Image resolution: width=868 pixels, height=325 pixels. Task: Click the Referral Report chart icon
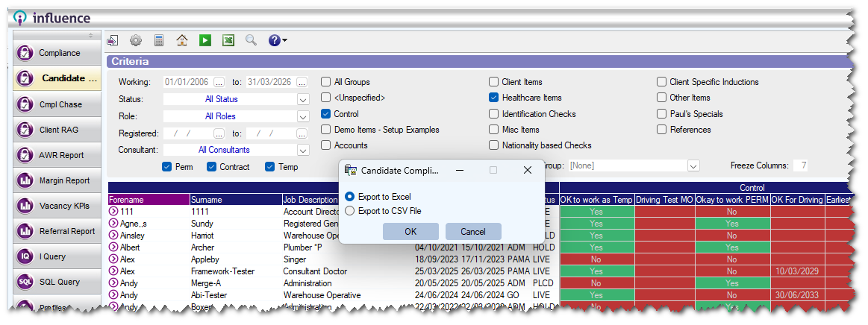(x=25, y=232)
